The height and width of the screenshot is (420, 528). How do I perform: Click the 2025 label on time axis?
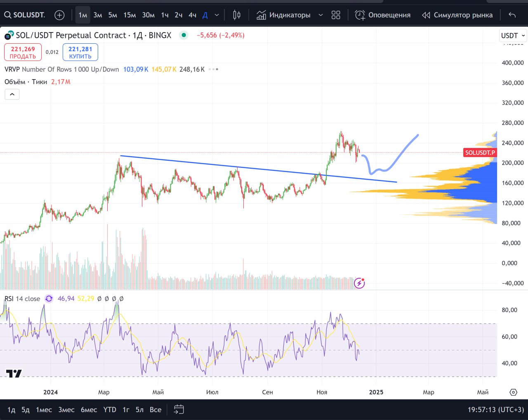pos(376,392)
